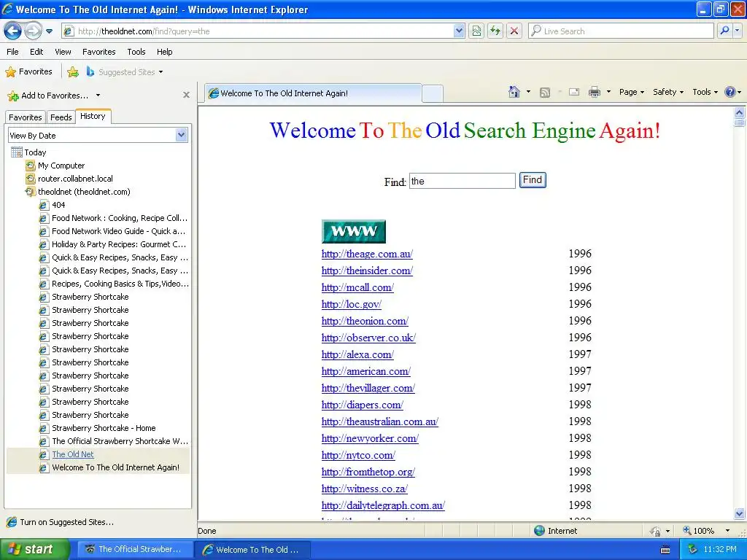Expand the address bar URL dropdown

point(459,31)
